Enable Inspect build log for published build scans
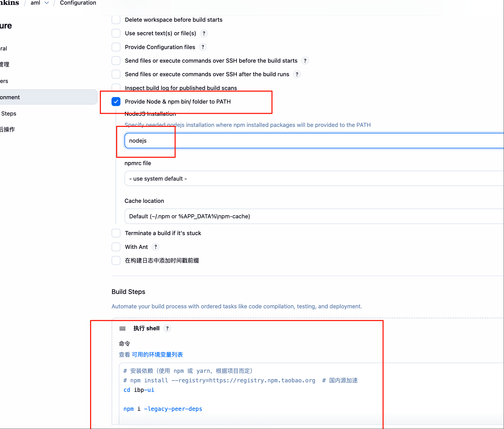 [x=116, y=88]
